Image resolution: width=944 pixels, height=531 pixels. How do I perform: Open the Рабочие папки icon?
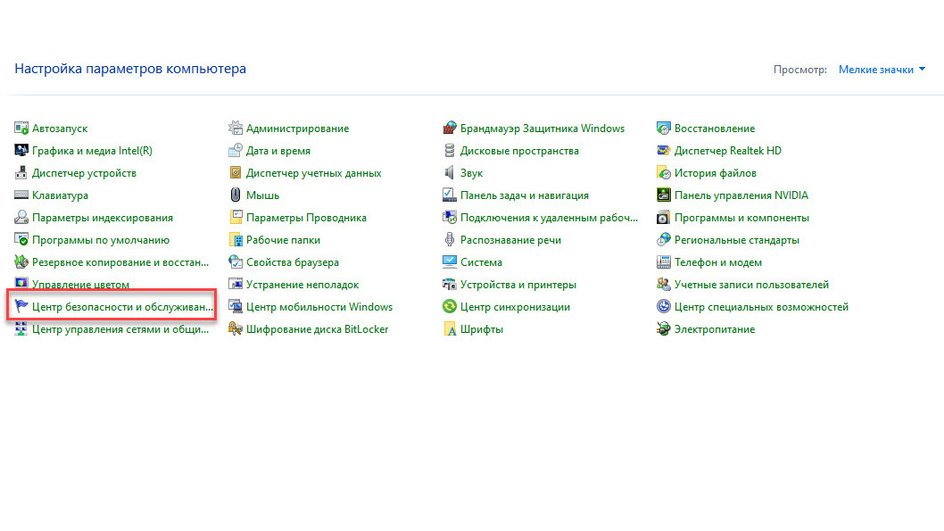click(x=235, y=240)
